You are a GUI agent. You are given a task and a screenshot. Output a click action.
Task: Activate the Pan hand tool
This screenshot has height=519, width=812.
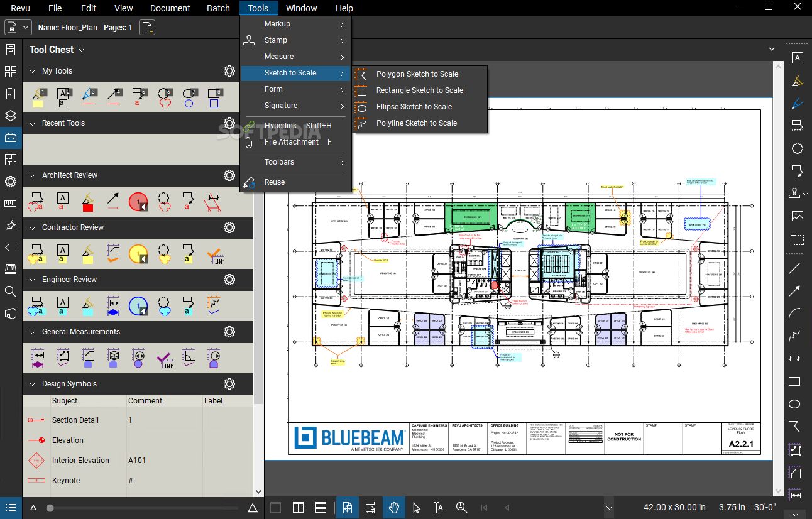(x=394, y=508)
